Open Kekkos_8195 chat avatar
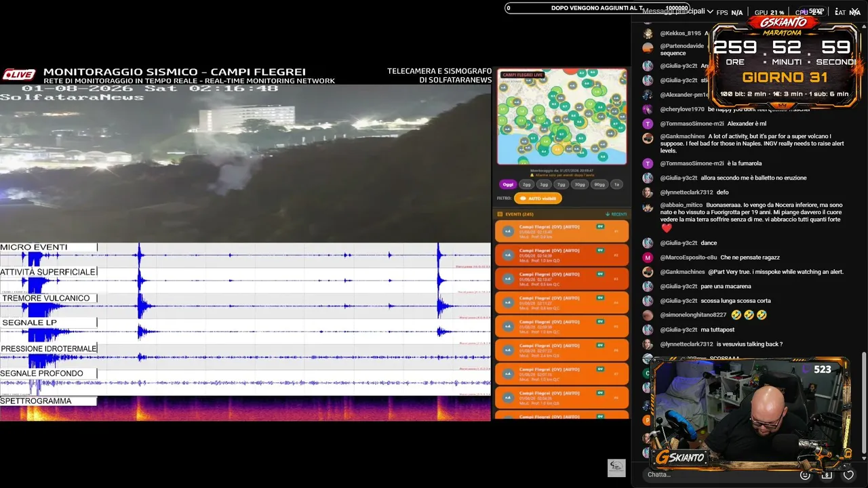Image resolution: width=868 pixels, height=488 pixels. 648,33
